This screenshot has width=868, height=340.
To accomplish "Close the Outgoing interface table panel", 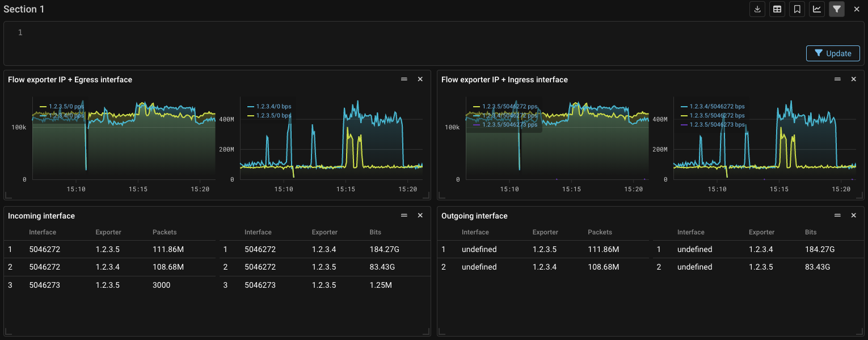I will pyautogui.click(x=853, y=216).
